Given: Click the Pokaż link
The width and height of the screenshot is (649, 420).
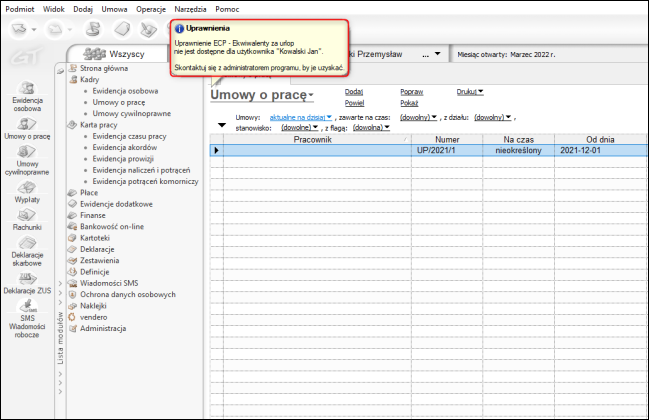Looking at the screenshot, I should (x=409, y=103).
